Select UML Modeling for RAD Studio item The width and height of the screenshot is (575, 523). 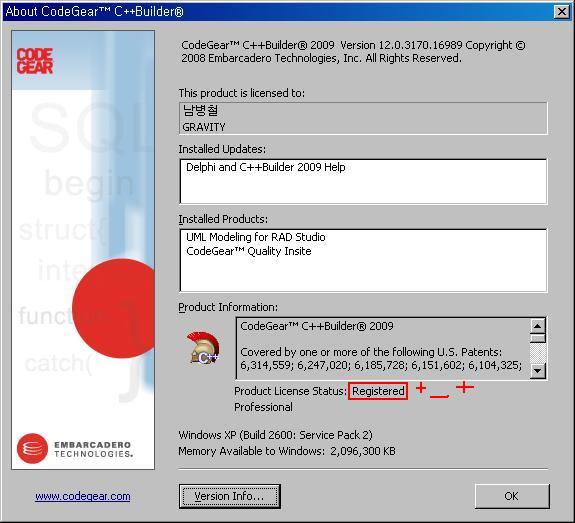coord(256,237)
